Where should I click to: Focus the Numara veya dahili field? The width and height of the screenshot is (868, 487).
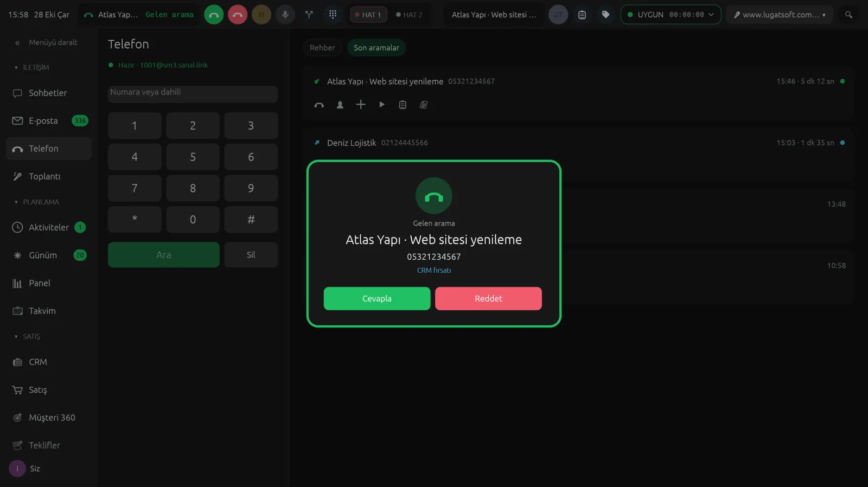pos(193,93)
